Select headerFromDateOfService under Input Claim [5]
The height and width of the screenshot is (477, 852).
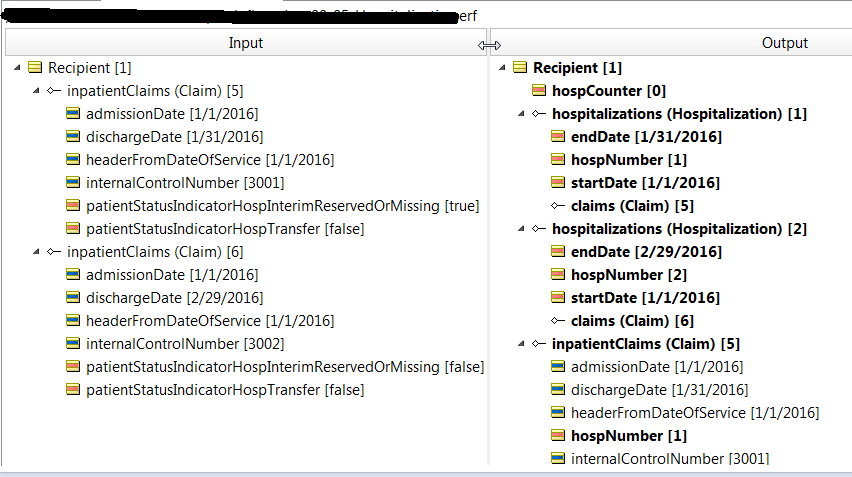(210, 160)
